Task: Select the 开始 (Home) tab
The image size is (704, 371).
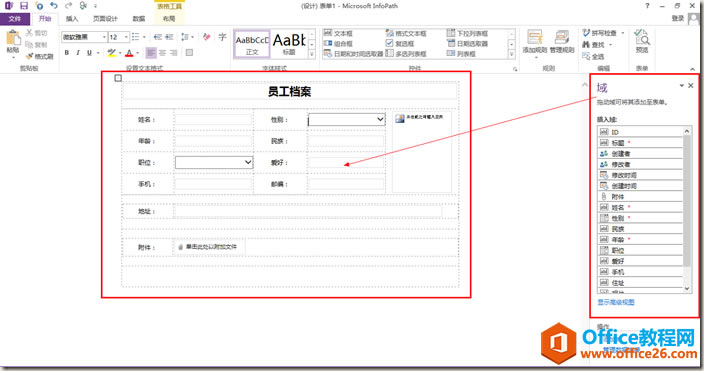Action: pos(45,19)
